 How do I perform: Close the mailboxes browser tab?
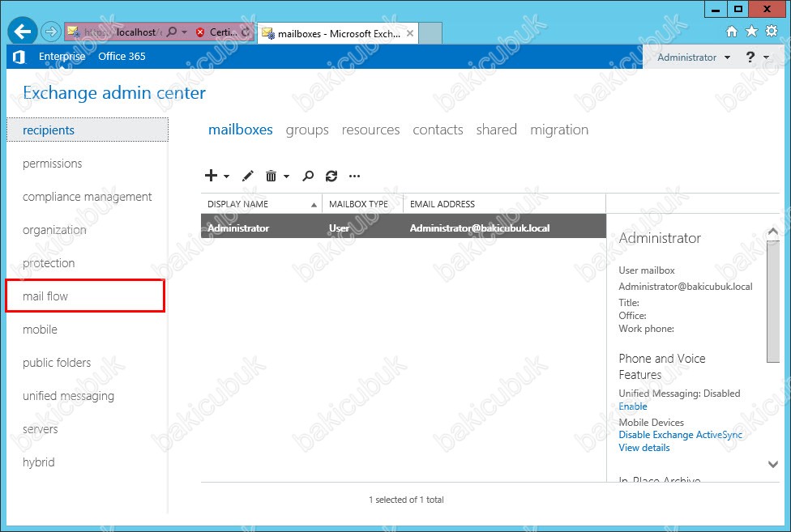[x=410, y=33]
